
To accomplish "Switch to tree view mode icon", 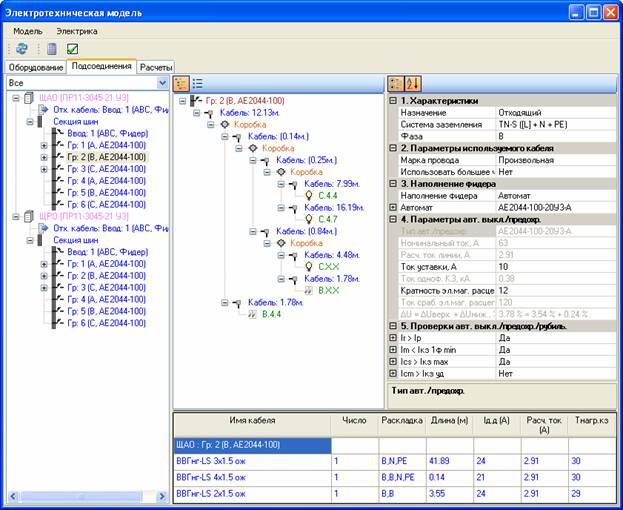I will [182, 84].
